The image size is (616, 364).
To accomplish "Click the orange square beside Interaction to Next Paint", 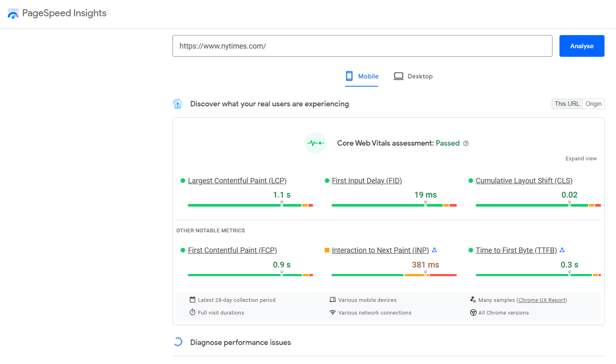I will pyautogui.click(x=327, y=250).
